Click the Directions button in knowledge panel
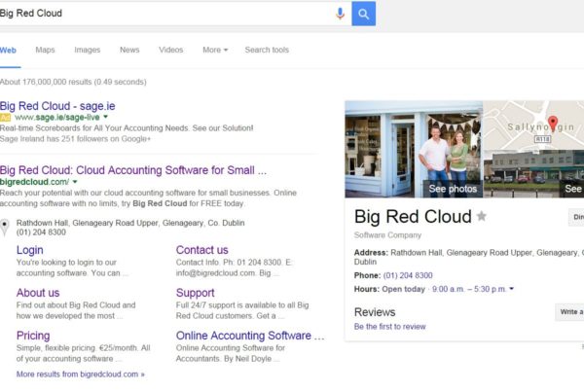The height and width of the screenshot is (392, 584). click(576, 217)
